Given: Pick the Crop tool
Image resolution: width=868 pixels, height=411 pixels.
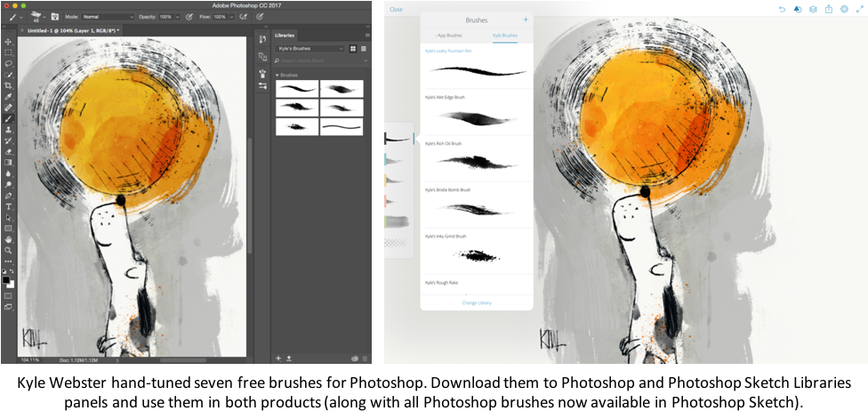Looking at the screenshot, I should pos(9,85).
